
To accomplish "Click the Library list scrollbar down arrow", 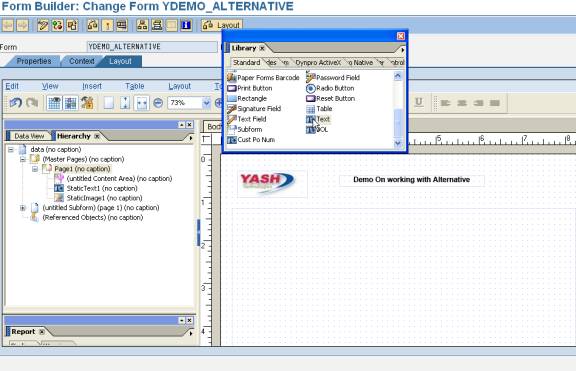I will 398,144.
